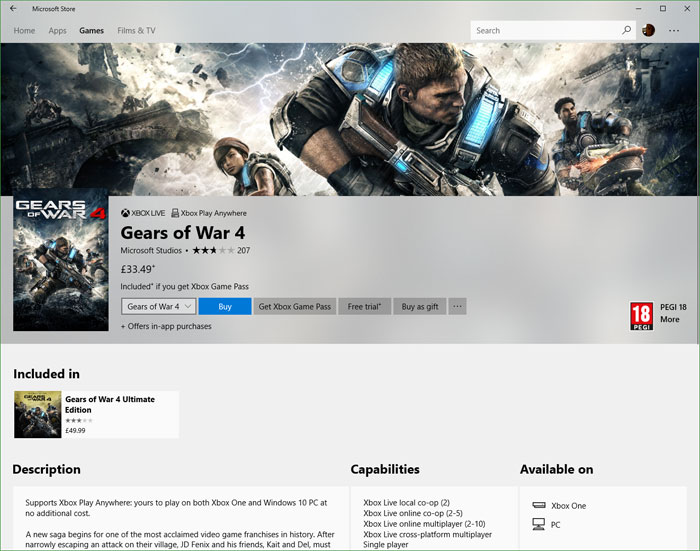Click Microsoft Studios publisher link
700x551 pixels.
(x=151, y=250)
